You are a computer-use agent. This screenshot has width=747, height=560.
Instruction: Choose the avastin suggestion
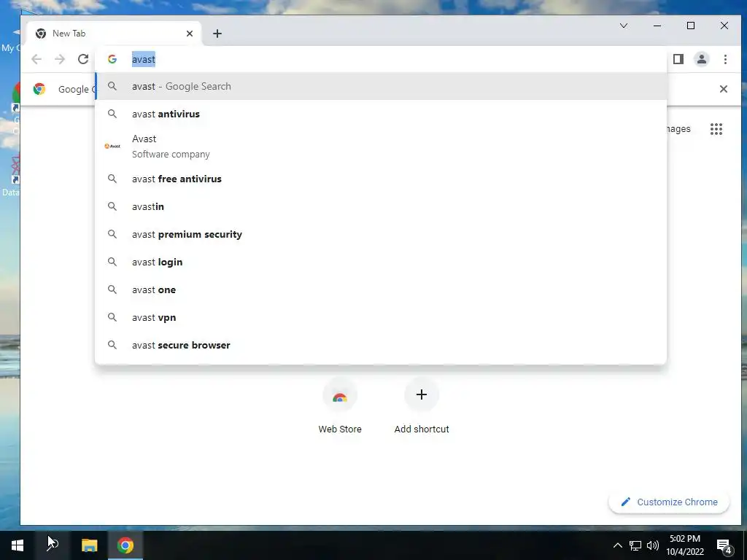point(381,206)
